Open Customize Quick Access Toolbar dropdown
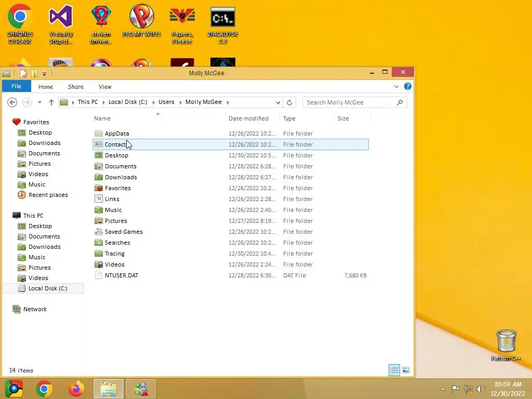Image resolution: width=532 pixels, height=399 pixels. pos(44,74)
